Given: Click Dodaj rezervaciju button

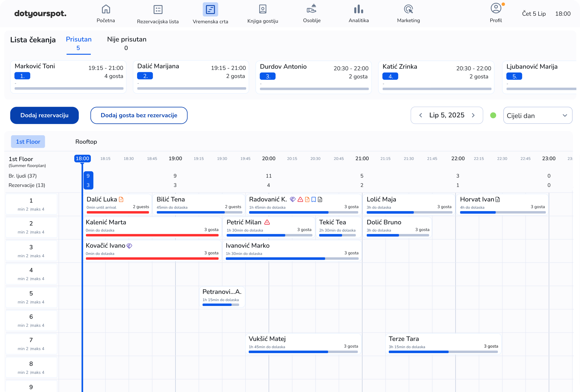Looking at the screenshot, I should click(x=44, y=115).
